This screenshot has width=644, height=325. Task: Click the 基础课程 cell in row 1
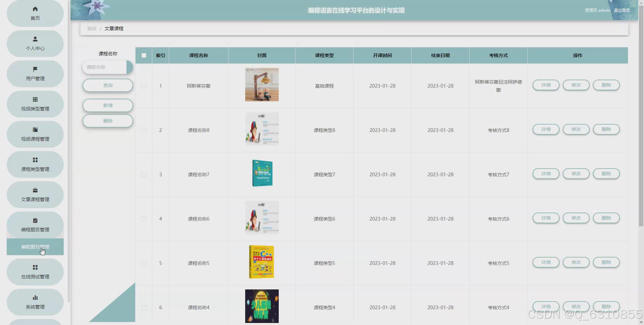pos(324,86)
